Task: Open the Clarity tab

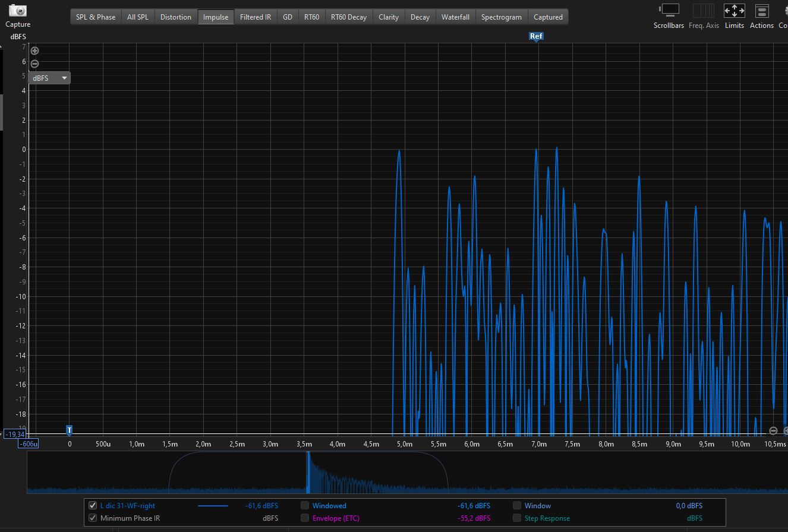Action: (x=389, y=17)
